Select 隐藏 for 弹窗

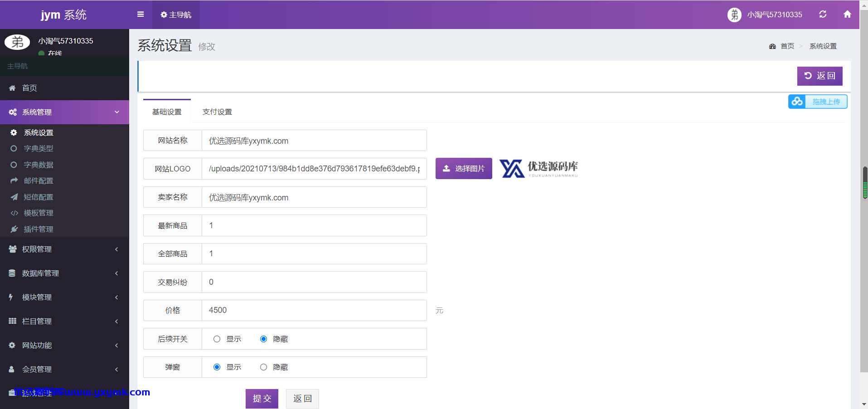click(263, 367)
